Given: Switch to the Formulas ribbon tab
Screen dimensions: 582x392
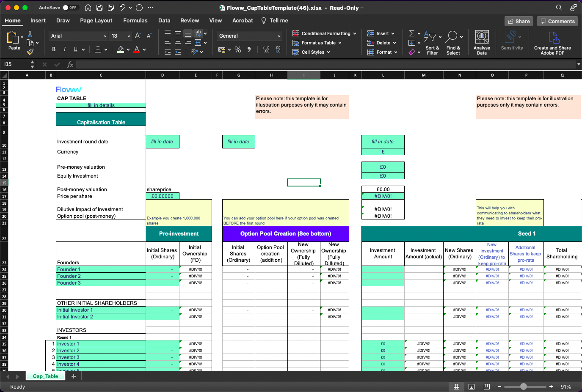Looking at the screenshot, I should 135,20.
